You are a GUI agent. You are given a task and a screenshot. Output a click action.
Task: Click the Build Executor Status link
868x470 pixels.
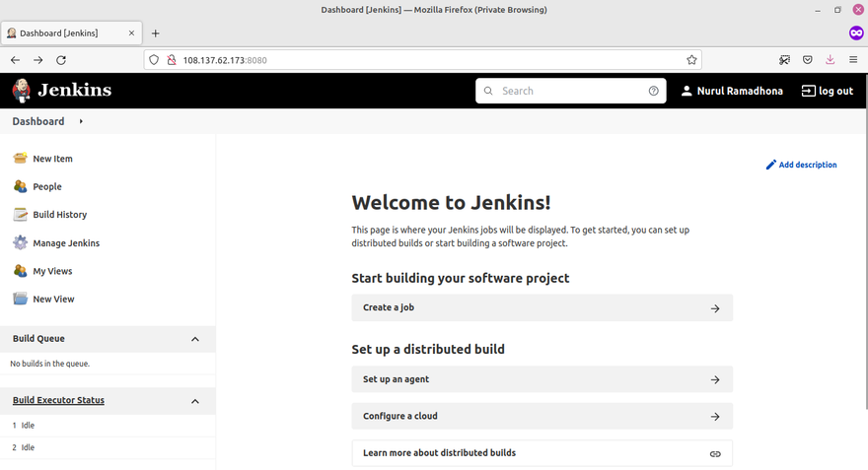point(58,400)
